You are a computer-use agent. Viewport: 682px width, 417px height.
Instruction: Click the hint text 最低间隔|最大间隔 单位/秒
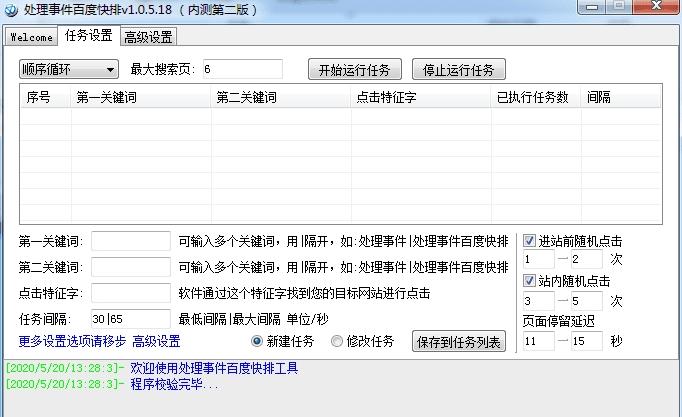[x=253, y=319]
